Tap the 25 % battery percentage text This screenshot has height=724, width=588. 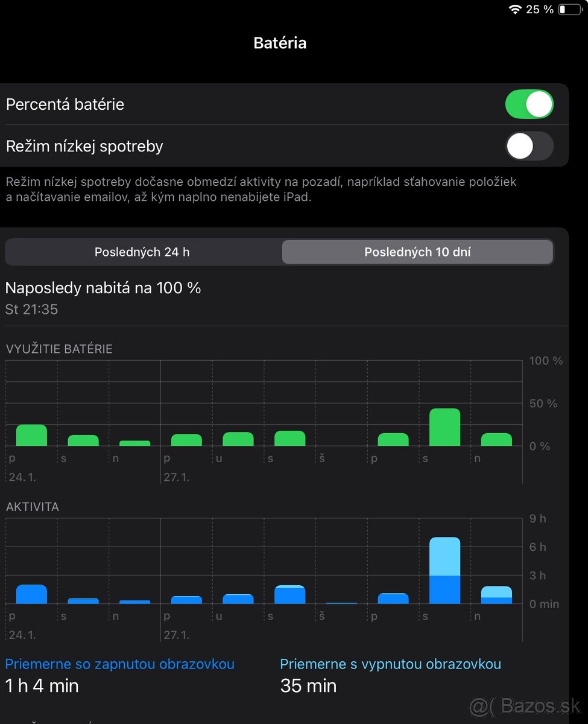(x=540, y=10)
